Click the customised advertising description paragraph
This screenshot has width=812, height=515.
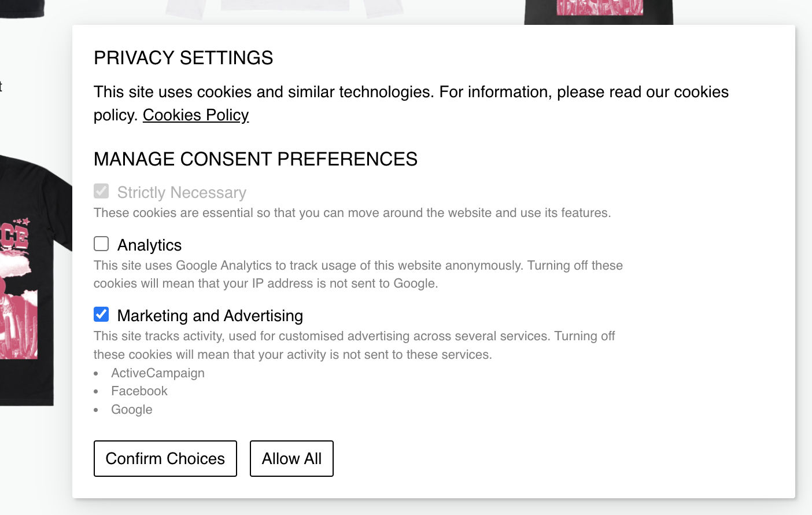coord(354,345)
